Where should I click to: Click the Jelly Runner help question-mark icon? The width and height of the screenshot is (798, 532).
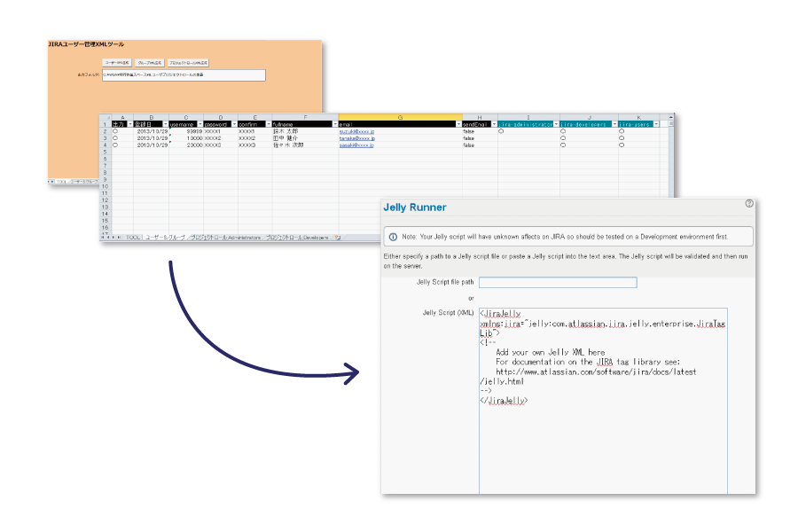click(x=749, y=203)
